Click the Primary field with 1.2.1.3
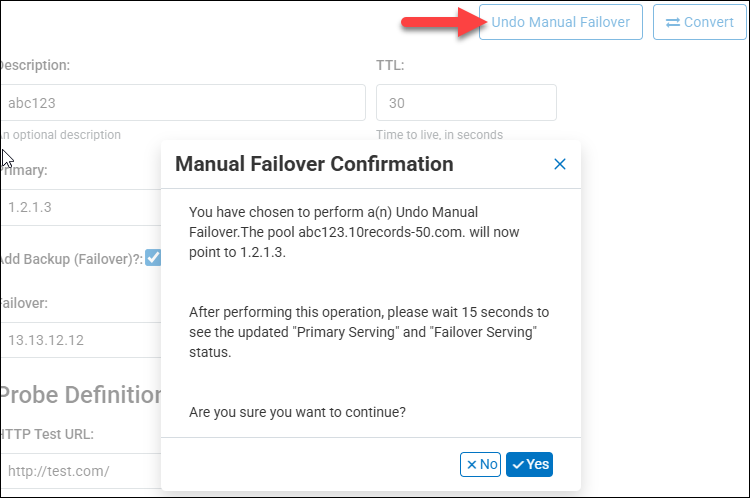Viewport: 750px width, 498px height. pos(80,206)
